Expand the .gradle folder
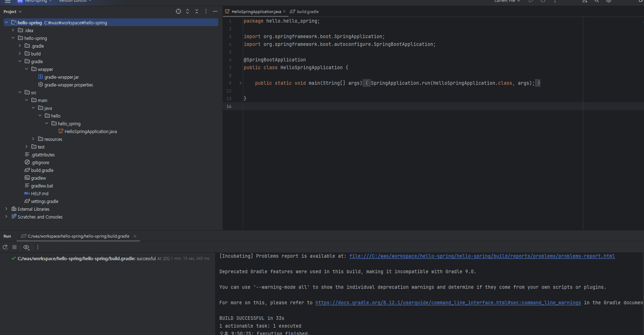Screen dimensions: 644x335 coord(20,46)
